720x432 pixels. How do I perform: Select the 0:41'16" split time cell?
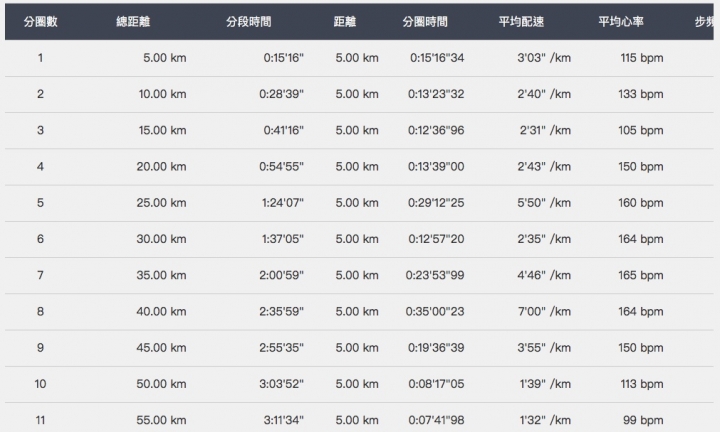click(x=283, y=130)
